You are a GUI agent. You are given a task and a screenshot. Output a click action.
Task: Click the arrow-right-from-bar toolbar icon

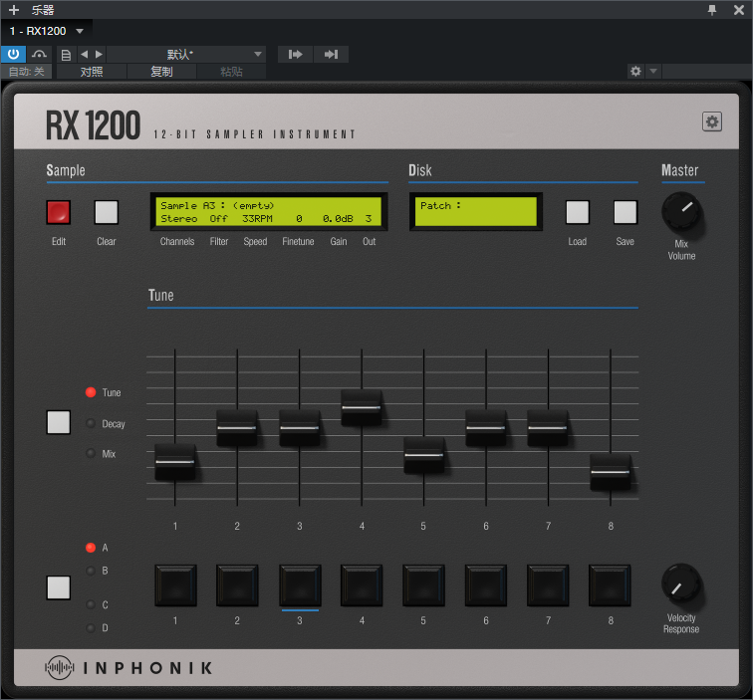296,54
